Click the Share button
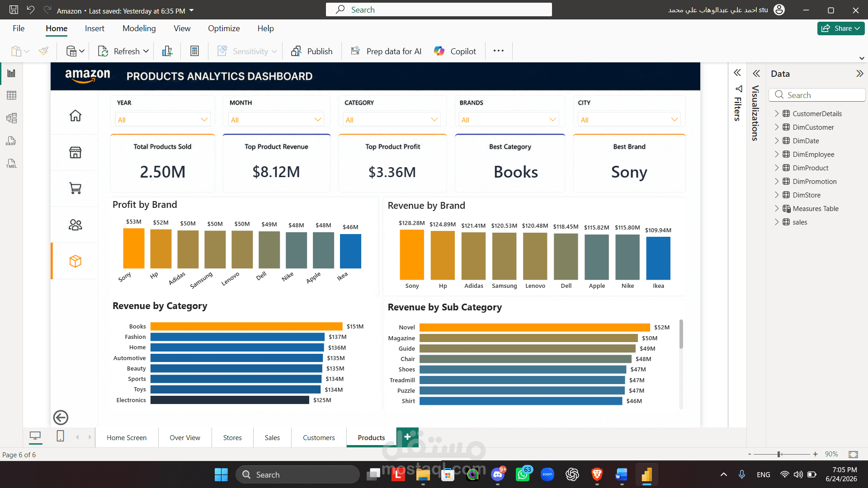 tap(840, 28)
